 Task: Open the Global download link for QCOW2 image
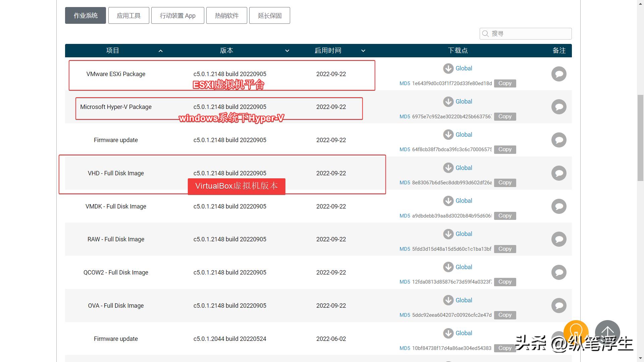coord(464,267)
